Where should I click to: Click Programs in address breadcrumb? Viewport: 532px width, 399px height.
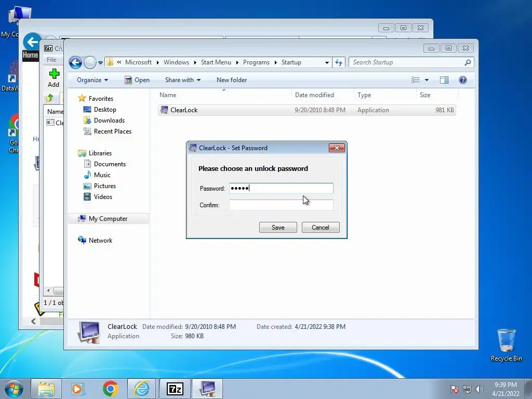pyautogui.click(x=256, y=62)
